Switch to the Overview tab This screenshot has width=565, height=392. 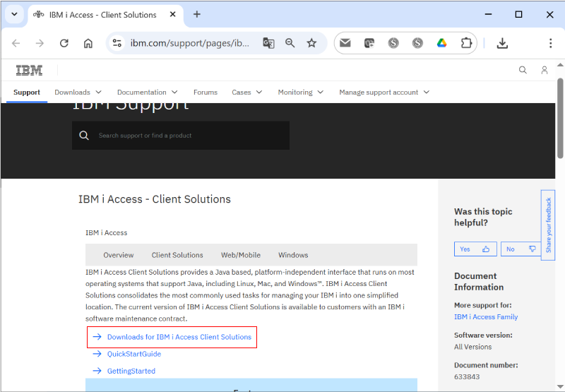118,255
